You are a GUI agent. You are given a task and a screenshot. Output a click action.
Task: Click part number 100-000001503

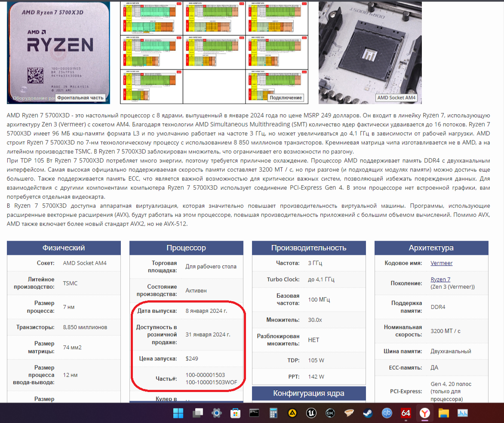tap(206, 375)
